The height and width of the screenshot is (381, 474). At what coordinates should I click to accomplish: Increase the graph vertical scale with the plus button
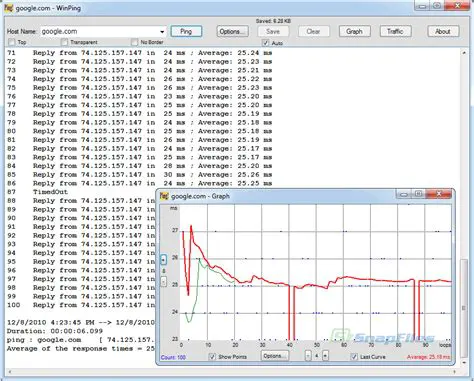[x=163, y=260]
